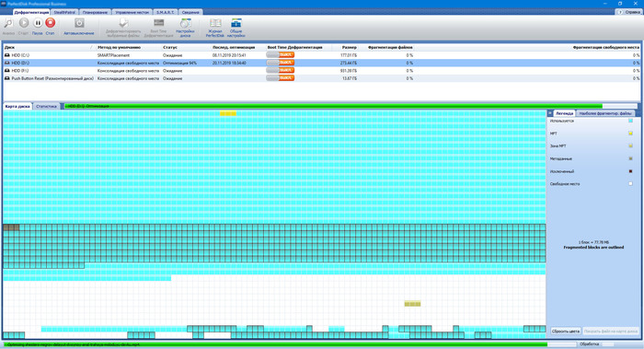
Task: Open the Справка help button
Action: click(628, 12)
